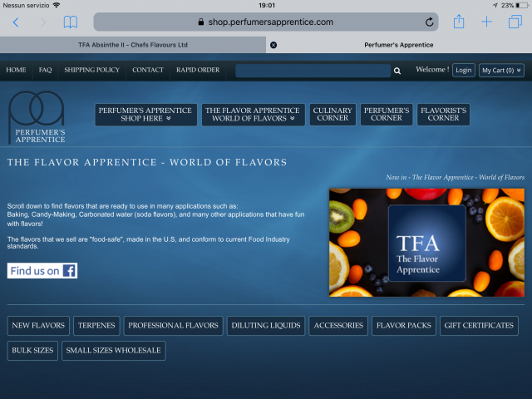The image size is (532, 399).
Task: Open the FAQ page
Action: (x=45, y=70)
